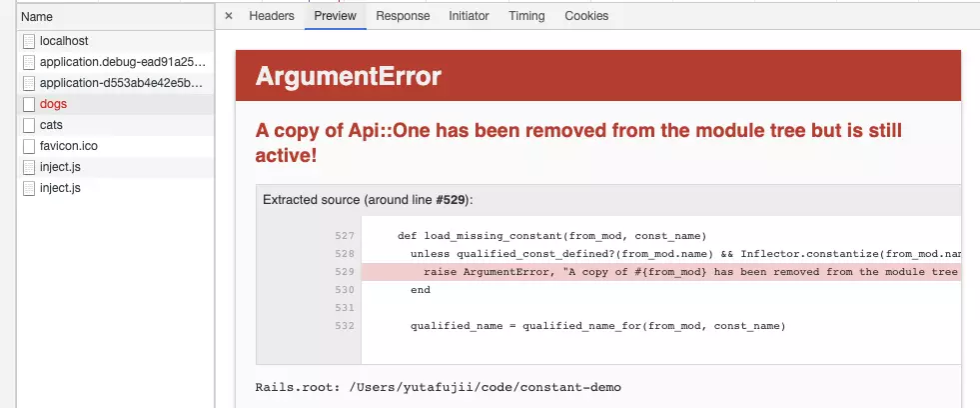Close the request details panel

tap(228, 16)
